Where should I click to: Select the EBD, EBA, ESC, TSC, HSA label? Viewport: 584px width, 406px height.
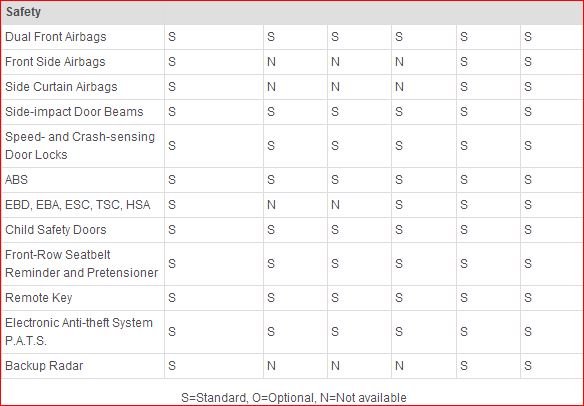point(77,205)
